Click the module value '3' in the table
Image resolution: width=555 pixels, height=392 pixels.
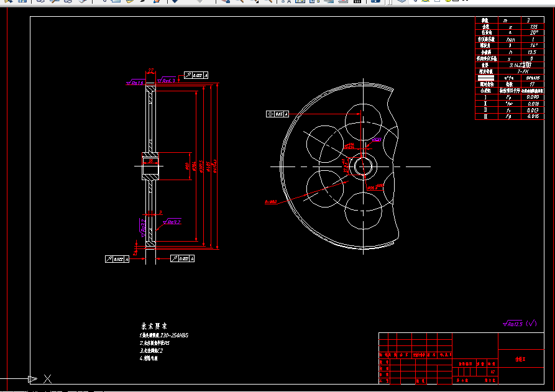(x=528, y=21)
